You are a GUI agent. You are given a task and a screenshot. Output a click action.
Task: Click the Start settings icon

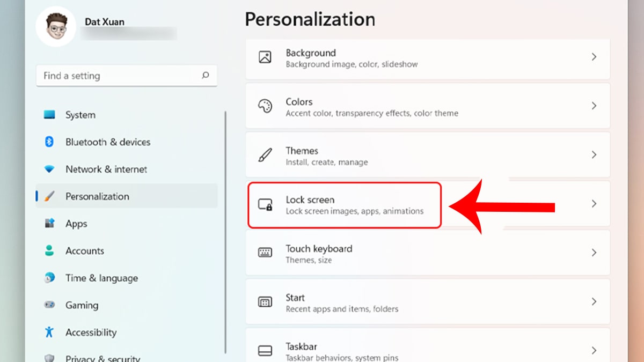pos(265,302)
